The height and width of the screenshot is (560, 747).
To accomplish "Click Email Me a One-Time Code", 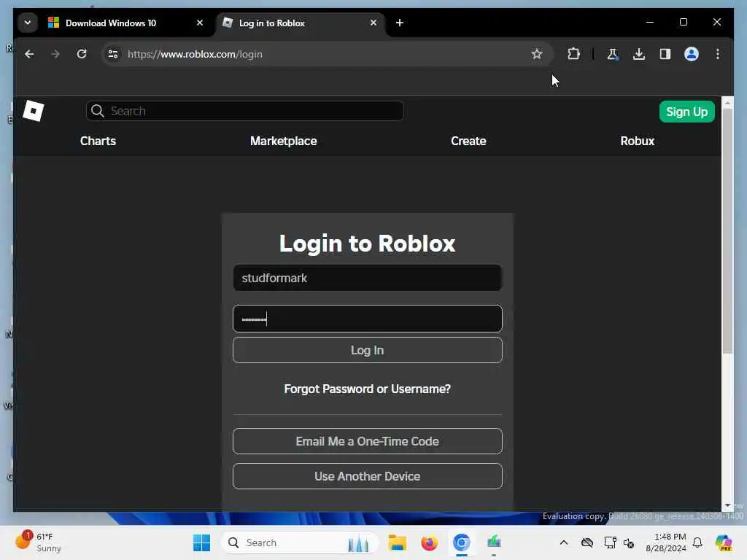I will [368, 441].
